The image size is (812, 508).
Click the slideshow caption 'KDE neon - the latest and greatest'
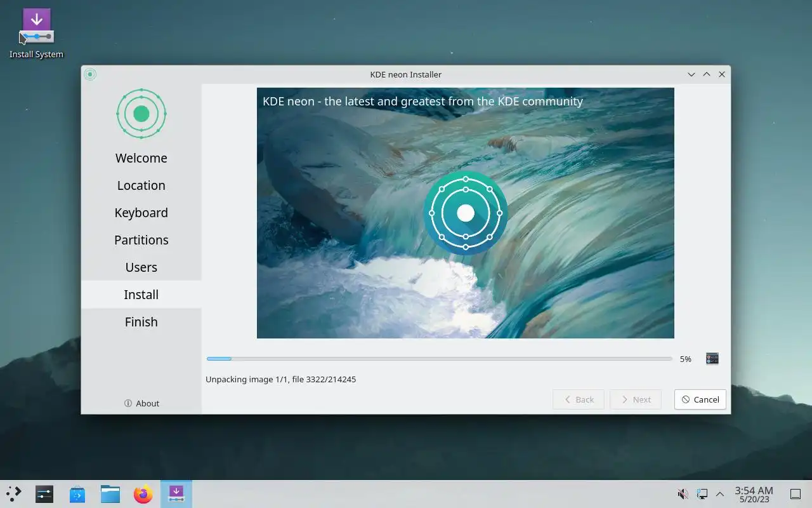pos(422,102)
